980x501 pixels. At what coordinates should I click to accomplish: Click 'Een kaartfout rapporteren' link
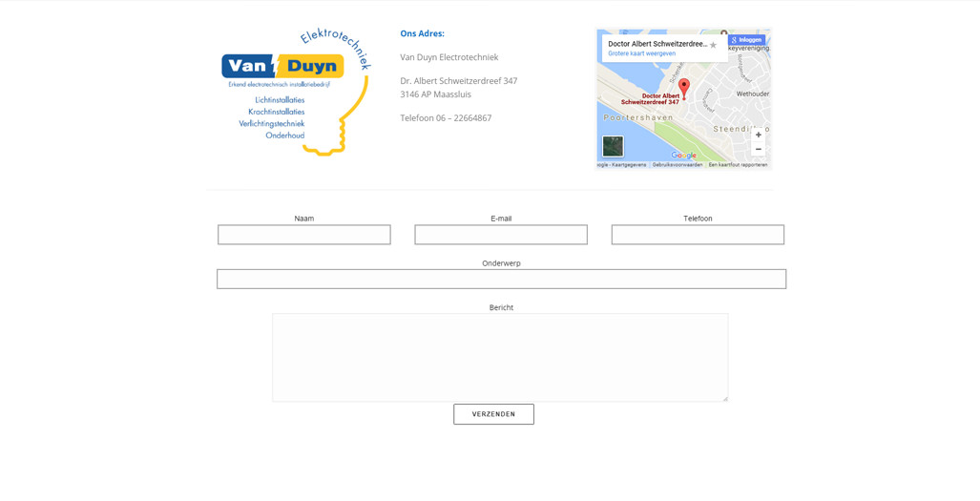(x=738, y=165)
